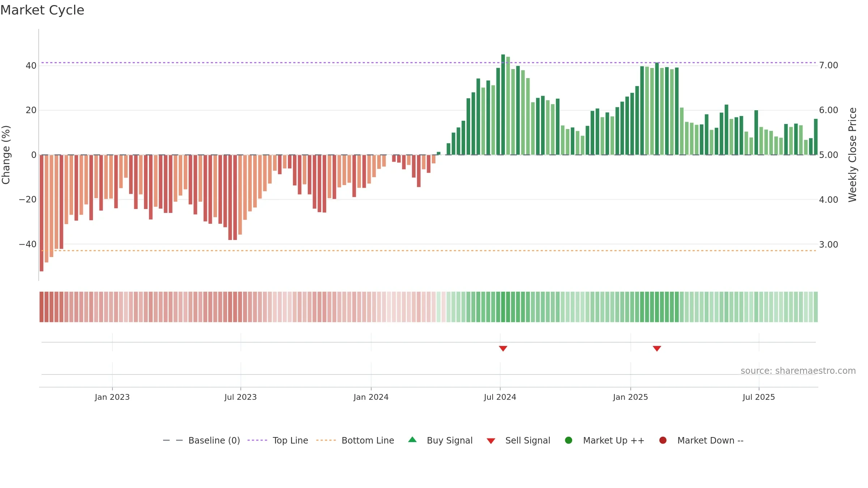Click the 20 tick on Change axis
Viewport: 868px width, 488px height.
(x=31, y=110)
